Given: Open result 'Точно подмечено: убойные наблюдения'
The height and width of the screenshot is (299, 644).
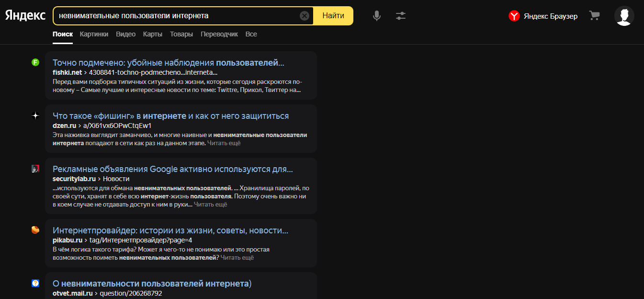Looking at the screenshot, I should coord(169,63).
